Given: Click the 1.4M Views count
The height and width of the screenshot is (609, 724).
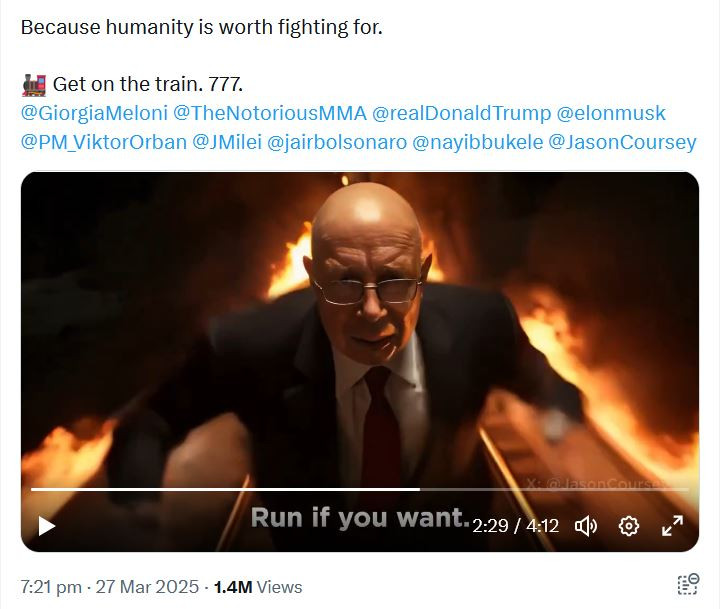Looking at the screenshot, I should 258,587.
